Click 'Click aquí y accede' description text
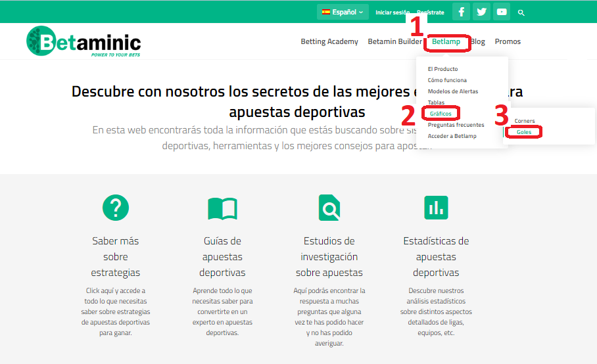597x364 pixels. [116, 311]
